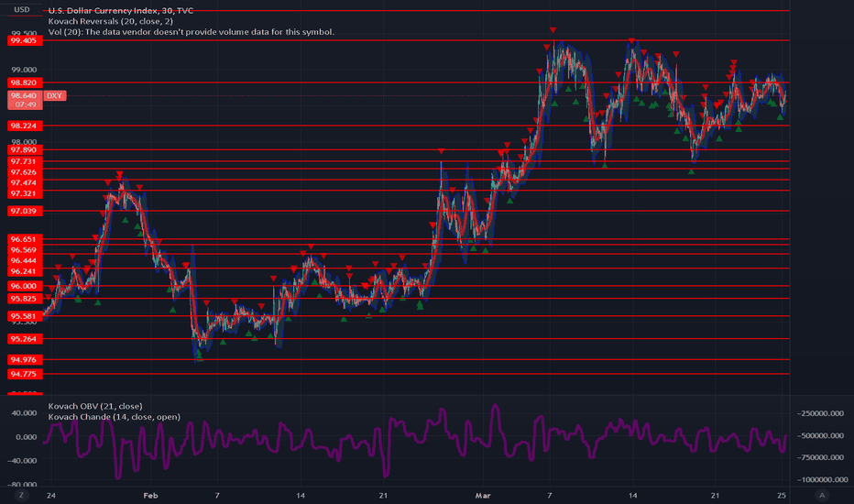Image resolution: width=854 pixels, height=504 pixels.
Task: Click the −750000.000 OBV axis value
Action: (x=820, y=457)
